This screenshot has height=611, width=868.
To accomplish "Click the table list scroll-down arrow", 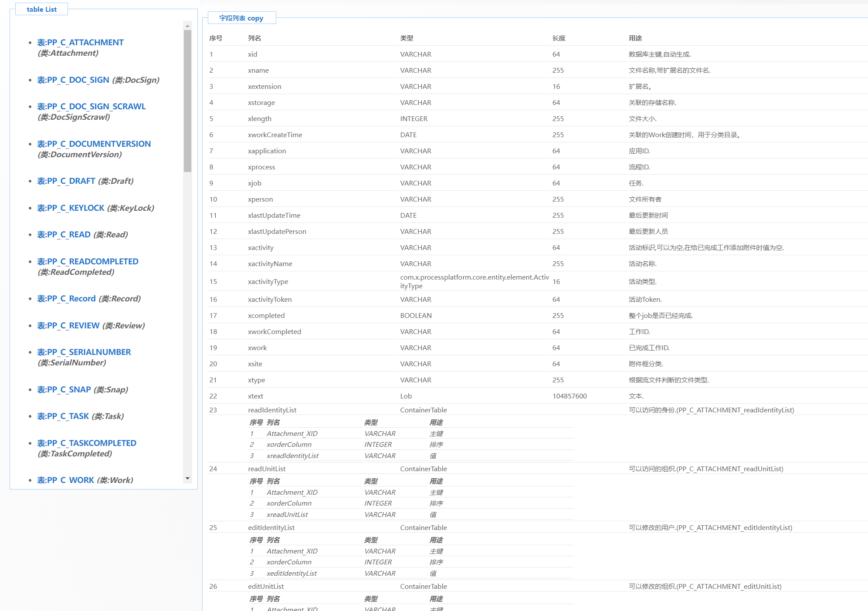I will coord(187,478).
